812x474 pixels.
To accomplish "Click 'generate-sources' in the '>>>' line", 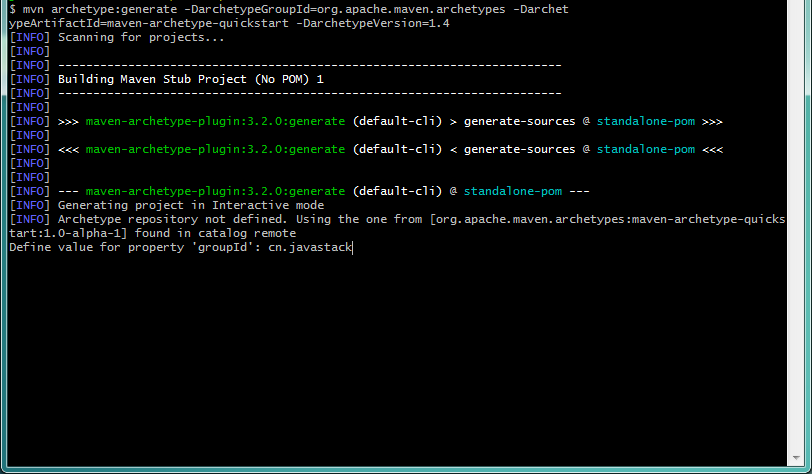I will click(x=519, y=121).
